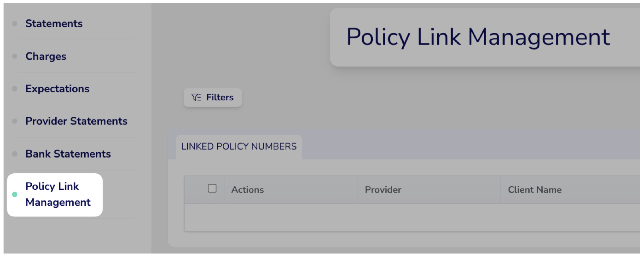
Task: Navigate to Bank Statements
Action: [x=68, y=154]
